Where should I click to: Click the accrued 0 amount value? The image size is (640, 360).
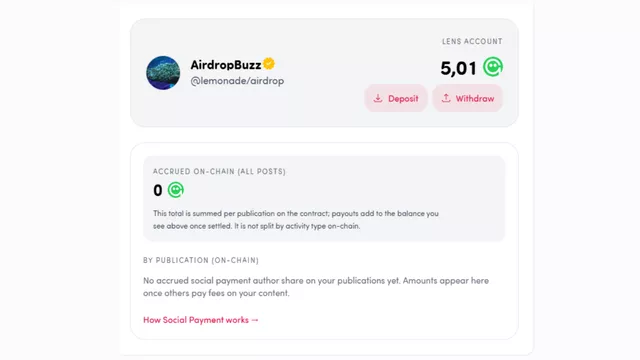[x=158, y=190]
